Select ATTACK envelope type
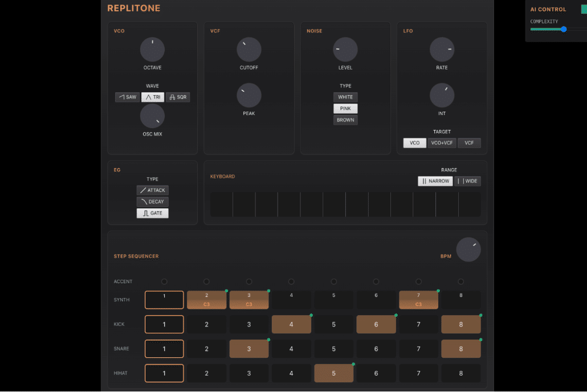 [152, 190]
